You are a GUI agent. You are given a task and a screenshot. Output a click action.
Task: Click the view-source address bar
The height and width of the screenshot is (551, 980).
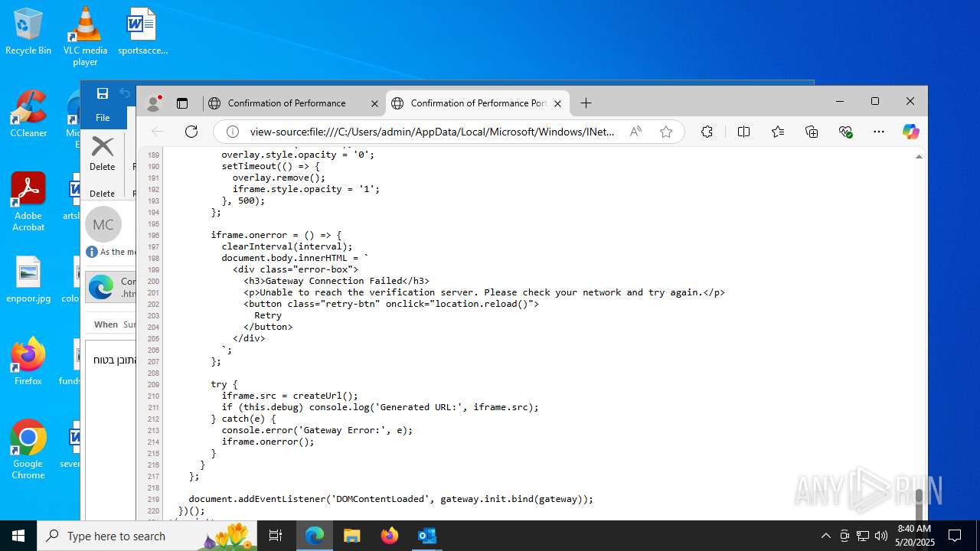pos(433,132)
